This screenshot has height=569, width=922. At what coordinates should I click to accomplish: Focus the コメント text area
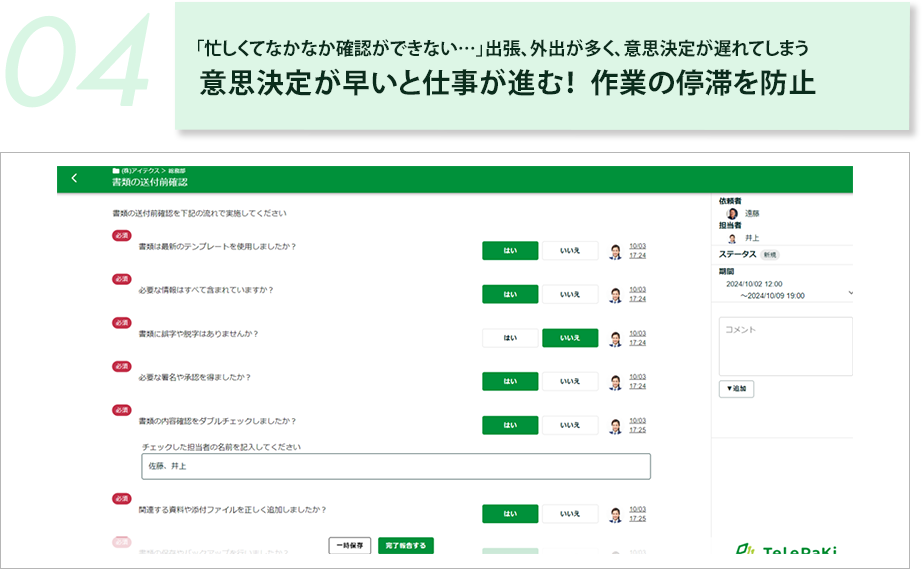click(x=786, y=346)
